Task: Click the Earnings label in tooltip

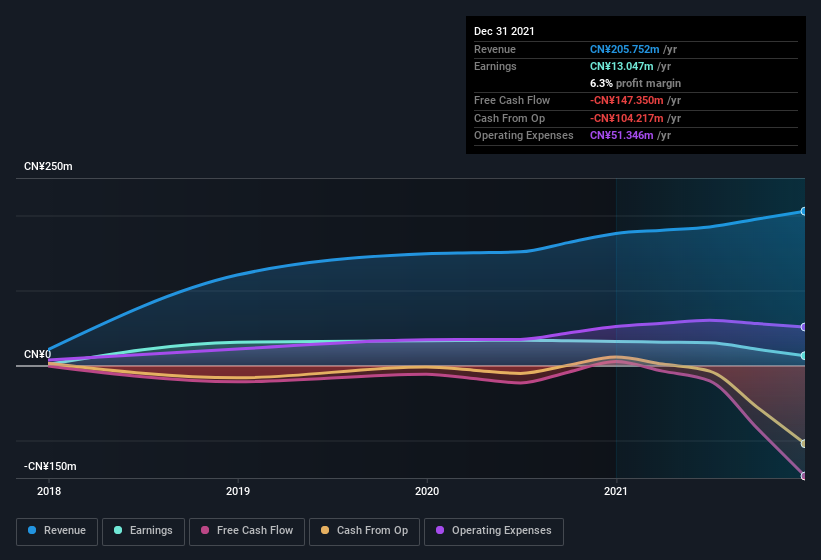Action: [x=495, y=66]
